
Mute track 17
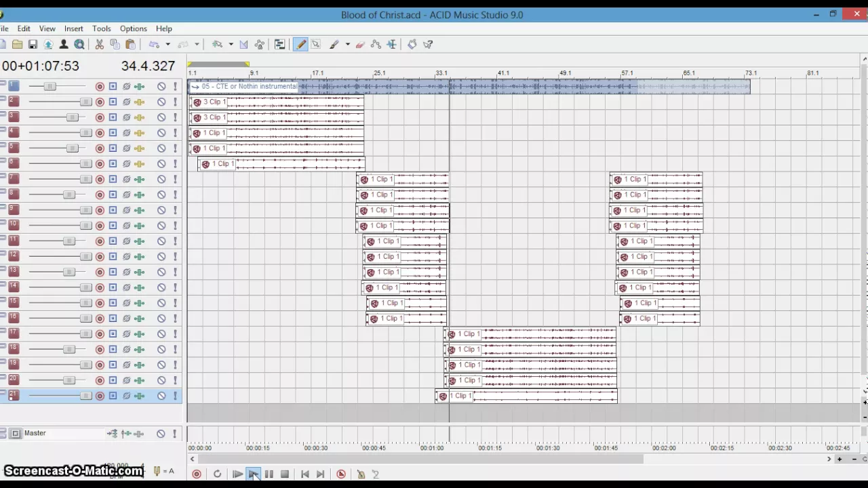click(x=161, y=333)
